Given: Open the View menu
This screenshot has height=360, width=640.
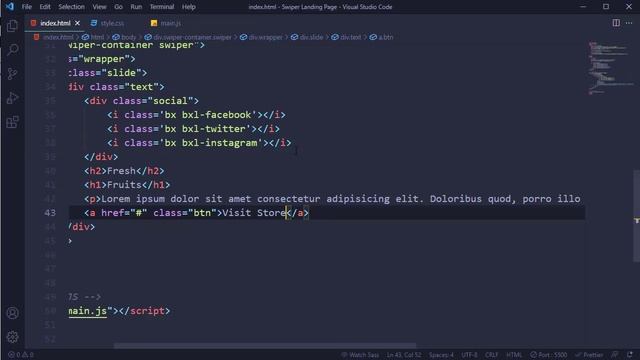Looking at the screenshot, I should click(99, 7).
